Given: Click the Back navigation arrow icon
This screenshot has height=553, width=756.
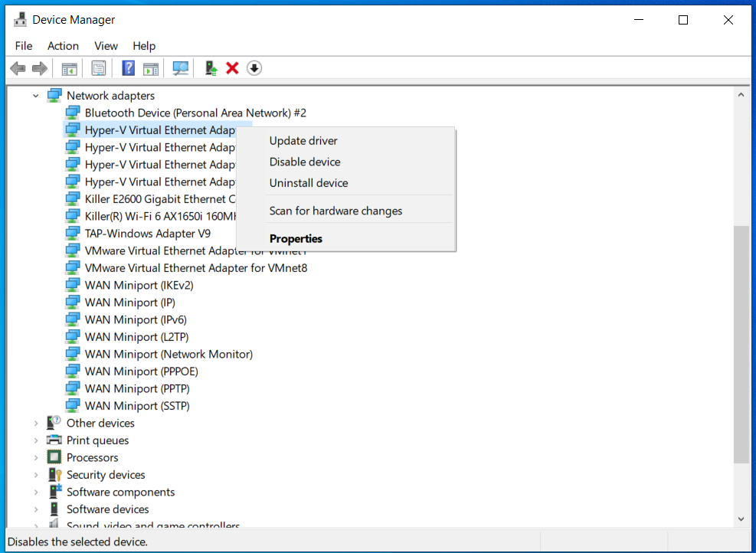Looking at the screenshot, I should point(18,68).
